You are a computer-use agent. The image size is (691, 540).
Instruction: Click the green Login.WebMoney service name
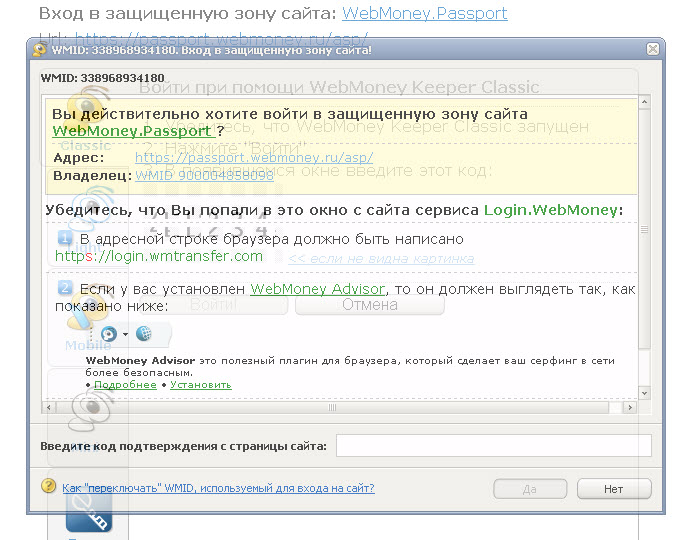(550, 210)
